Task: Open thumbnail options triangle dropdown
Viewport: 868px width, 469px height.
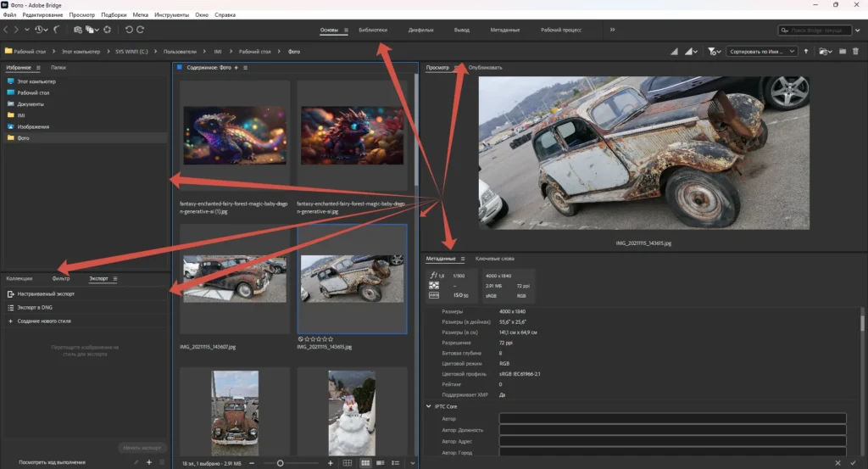Action: click(690, 52)
